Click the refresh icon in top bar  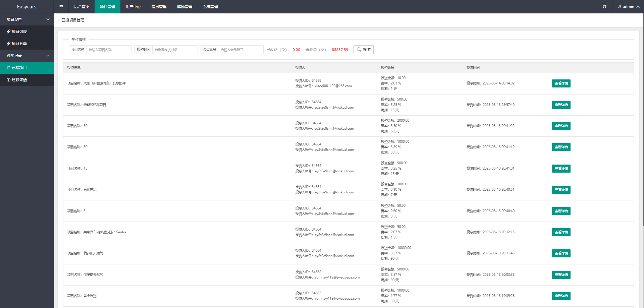coord(604,7)
